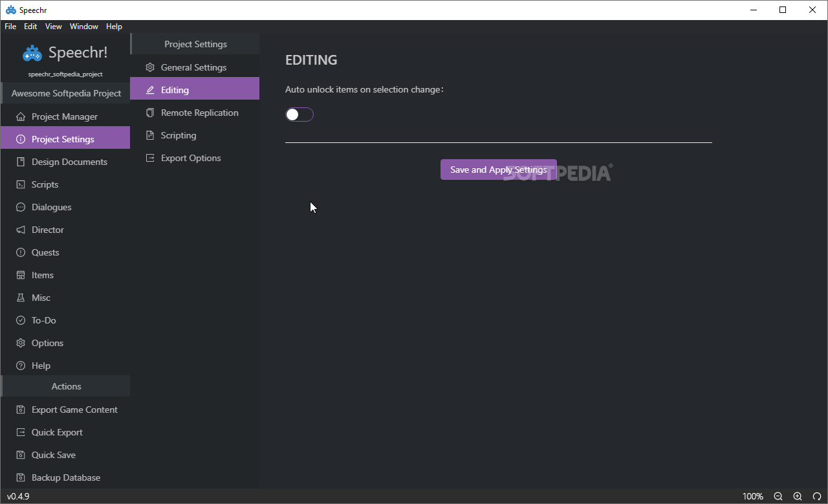
Task: Open the Export Options section
Action: (195, 158)
